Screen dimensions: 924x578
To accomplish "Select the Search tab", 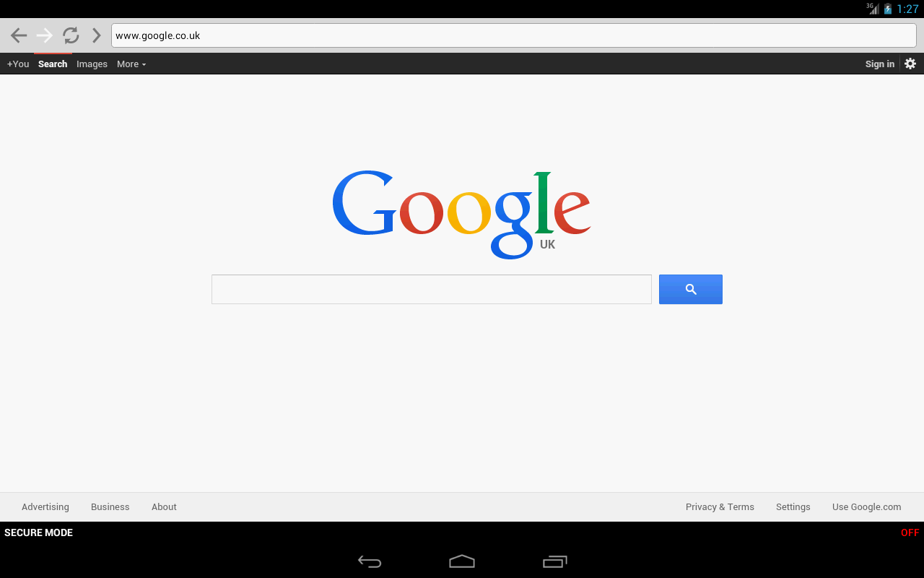I will click(x=53, y=64).
